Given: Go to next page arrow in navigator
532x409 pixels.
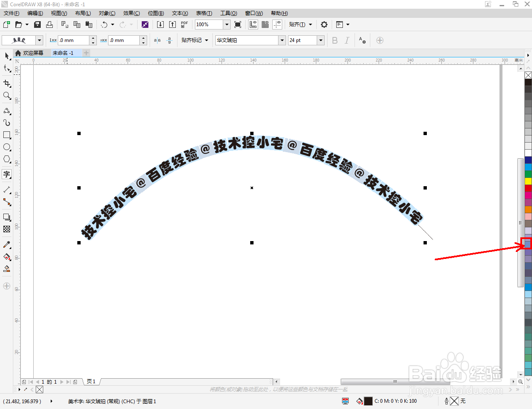Looking at the screenshot, I should pyautogui.click(x=62, y=382).
